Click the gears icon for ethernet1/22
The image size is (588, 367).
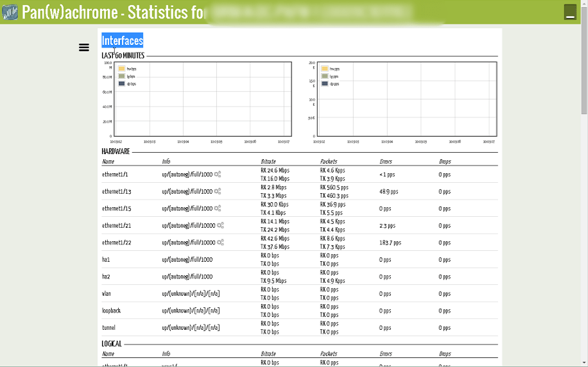coord(220,243)
